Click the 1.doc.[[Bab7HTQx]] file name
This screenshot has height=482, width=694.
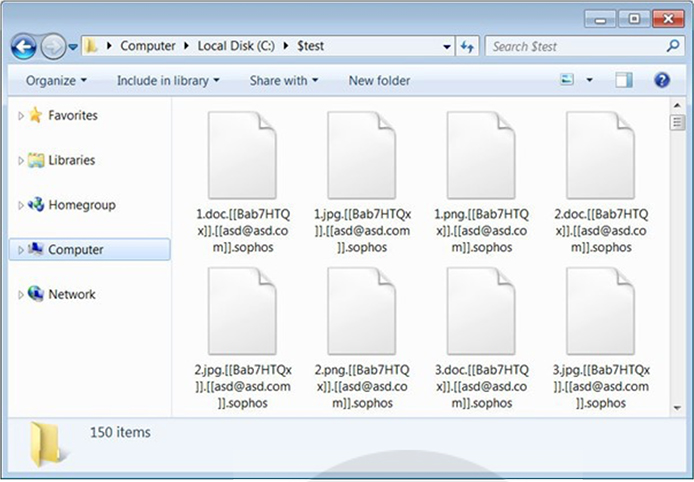pos(243,231)
